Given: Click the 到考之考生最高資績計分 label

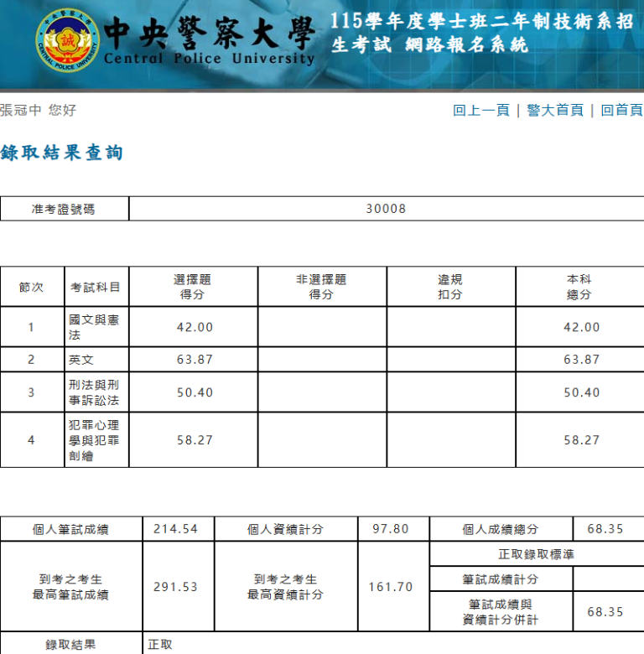Looking at the screenshot, I should point(286,587).
